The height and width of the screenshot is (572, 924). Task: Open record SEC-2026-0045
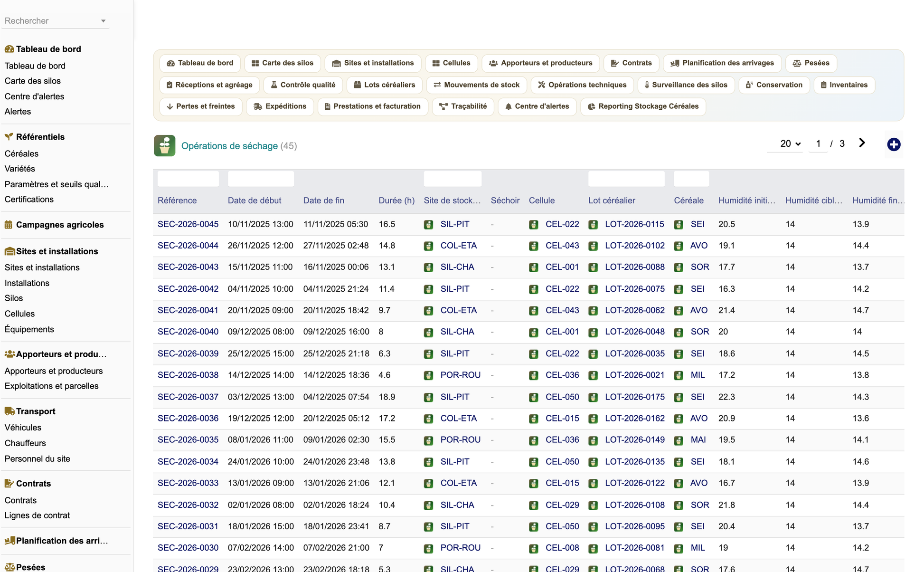pyautogui.click(x=188, y=224)
